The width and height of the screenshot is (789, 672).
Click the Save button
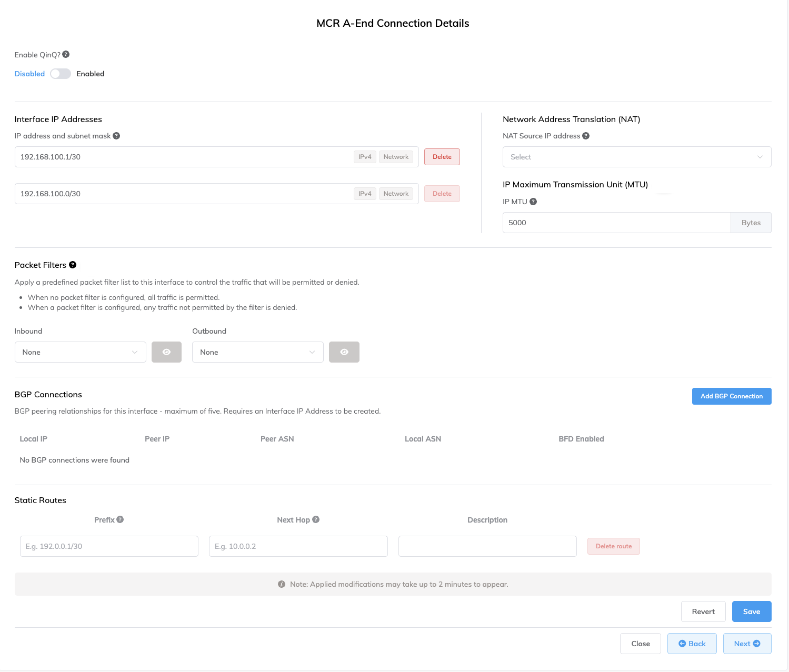coord(751,611)
